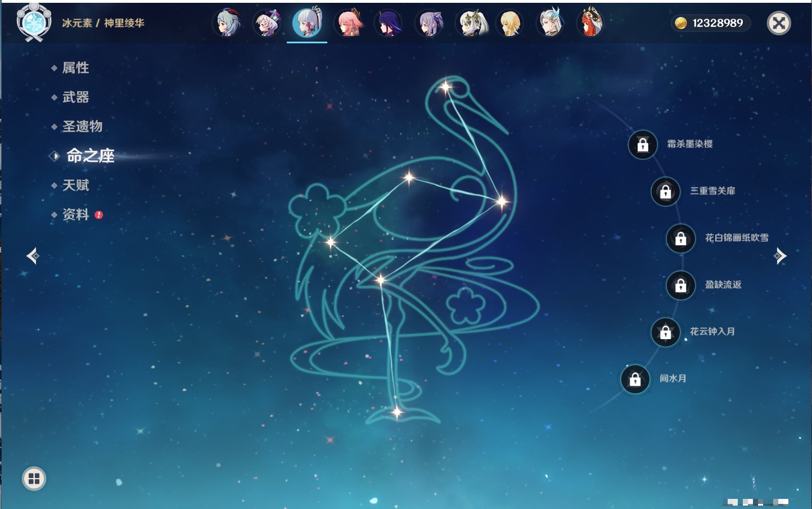The image size is (812, 509).
Task: Click the 12328989 Mora balance
Action: [718, 23]
